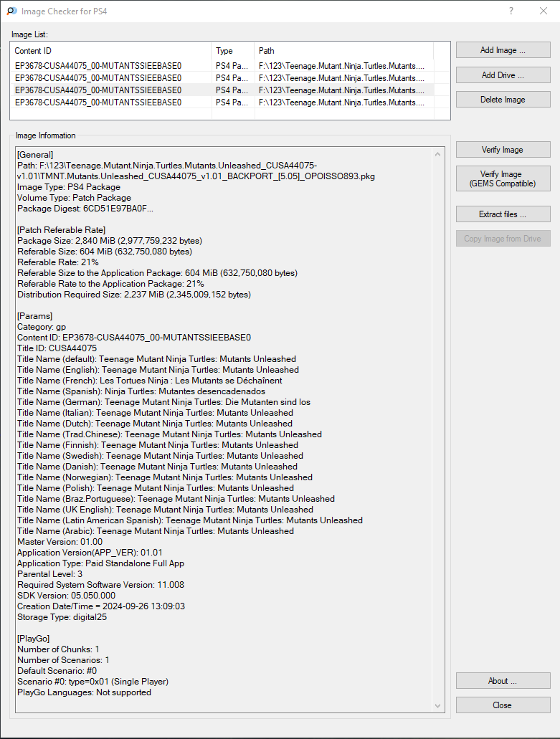Open the help question mark button
560x739 pixels.
click(511, 11)
